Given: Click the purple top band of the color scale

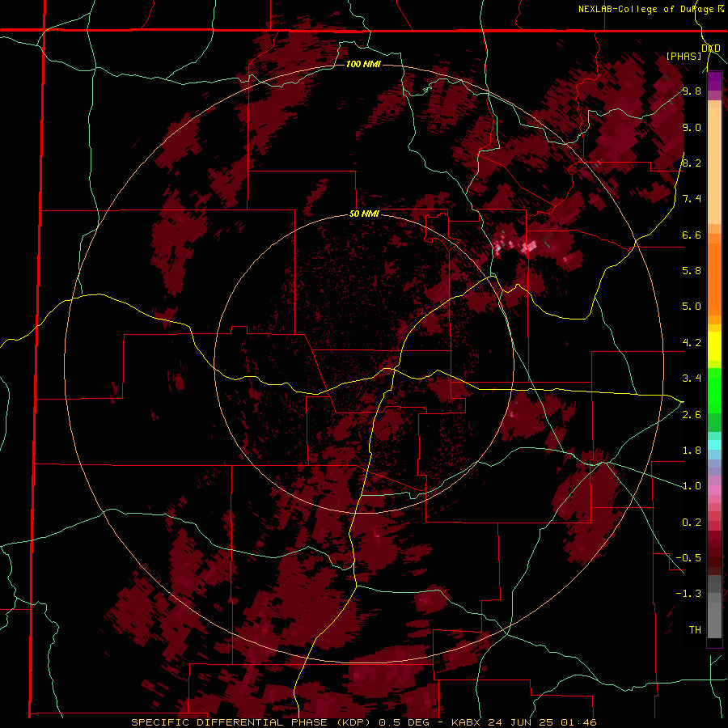Looking at the screenshot, I should pyautogui.click(x=714, y=81).
